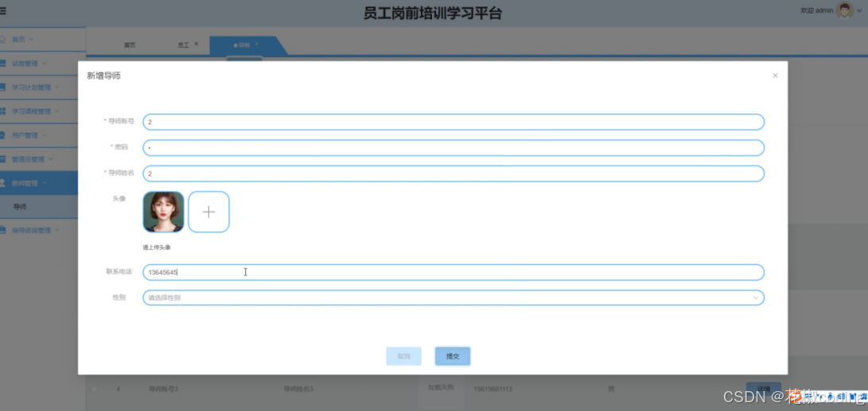Click the 导师账号3 table cell
Viewport: 868px width, 411px height.
[x=163, y=389]
